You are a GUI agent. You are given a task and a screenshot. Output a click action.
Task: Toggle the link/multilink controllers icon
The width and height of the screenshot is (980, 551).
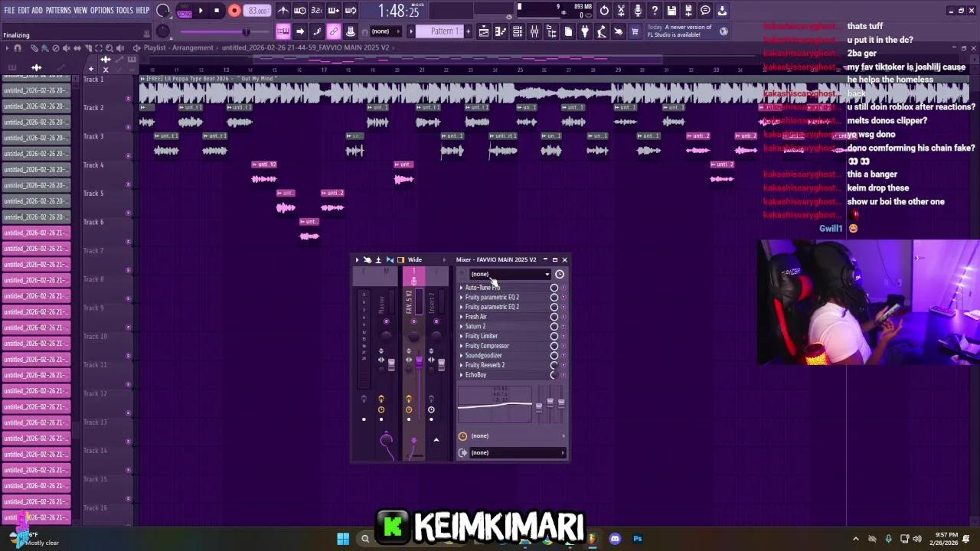pyautogui.click(x=334, y=31)
